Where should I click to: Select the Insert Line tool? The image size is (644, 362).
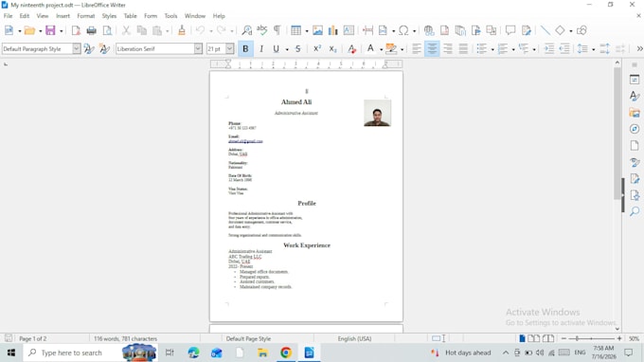click(x=545, y=30)
